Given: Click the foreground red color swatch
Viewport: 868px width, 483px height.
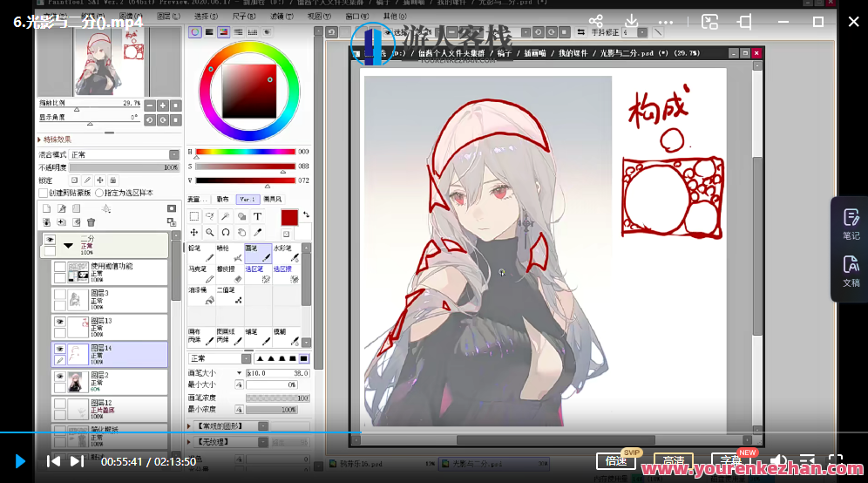Looking at the screenshot, I should 289,218.
